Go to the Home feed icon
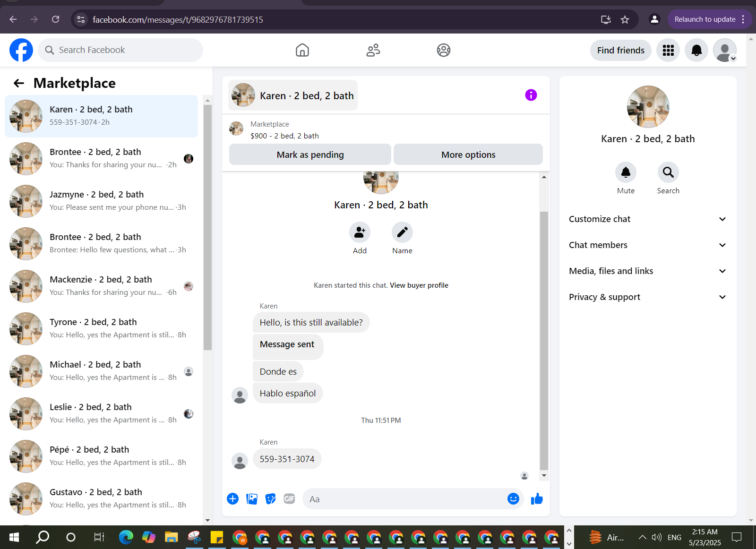The height and width of the screenshot is (549, 756). coord(302,50)
